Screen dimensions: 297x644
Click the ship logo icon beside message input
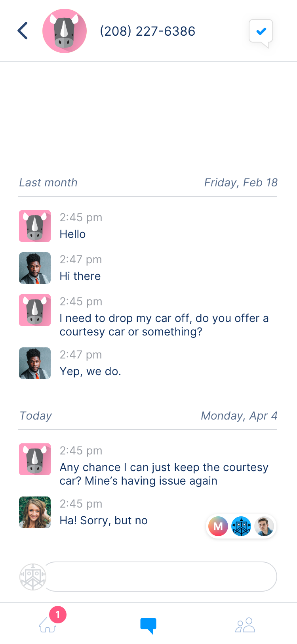point(33,577)
